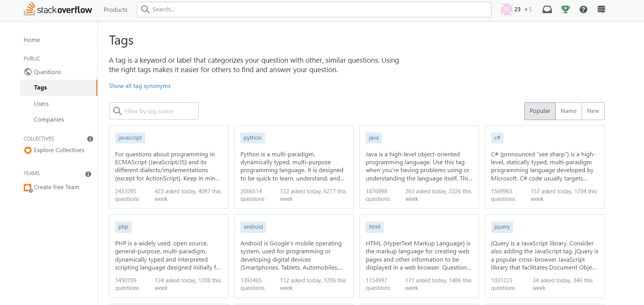Image resolution: width=644 pixels, height=305 pixels.
Task: Click the reputation count 23 in header
Action: coord(517,9)
